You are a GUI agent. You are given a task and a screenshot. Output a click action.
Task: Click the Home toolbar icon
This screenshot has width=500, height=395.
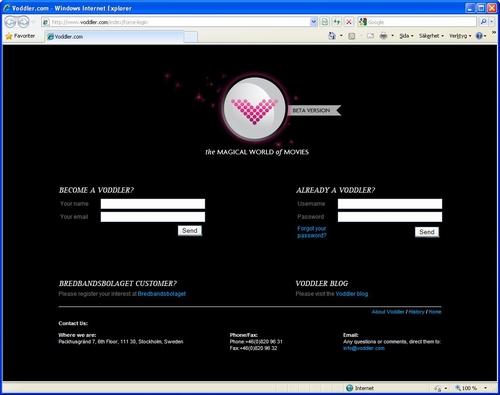pos(332,36)
